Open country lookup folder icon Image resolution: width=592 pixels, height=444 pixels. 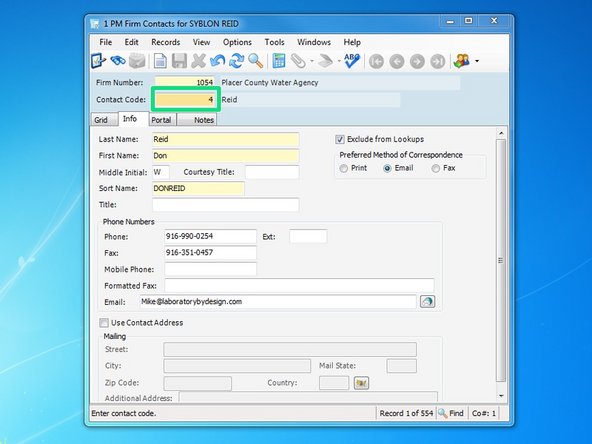click(x=361, y=383)
